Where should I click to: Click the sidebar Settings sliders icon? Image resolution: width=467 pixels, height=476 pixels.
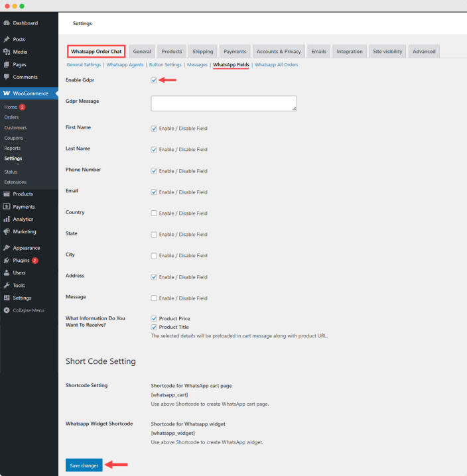point(7,298)
